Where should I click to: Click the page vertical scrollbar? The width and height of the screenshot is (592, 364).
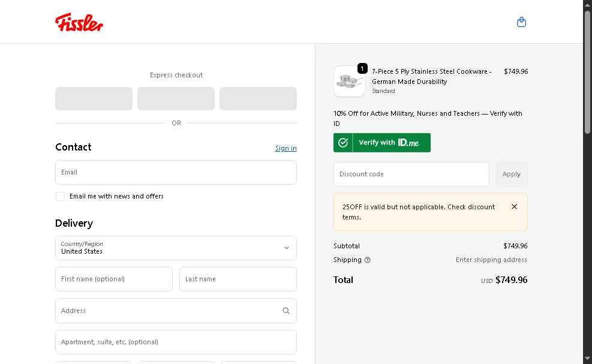click(x=587, y=72)
